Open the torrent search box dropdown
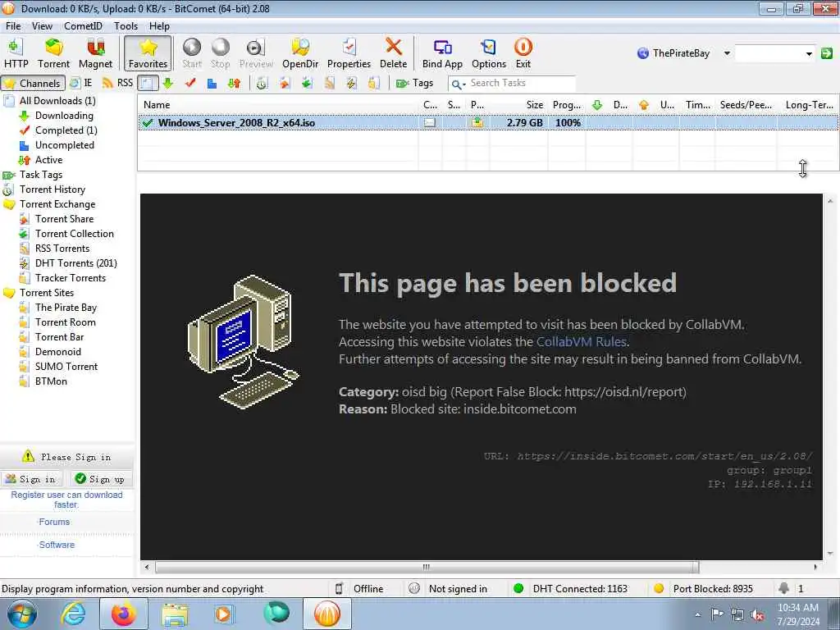The width and height of the screenshot is (840, 630). pyautogui.click(x=809, y=53)
